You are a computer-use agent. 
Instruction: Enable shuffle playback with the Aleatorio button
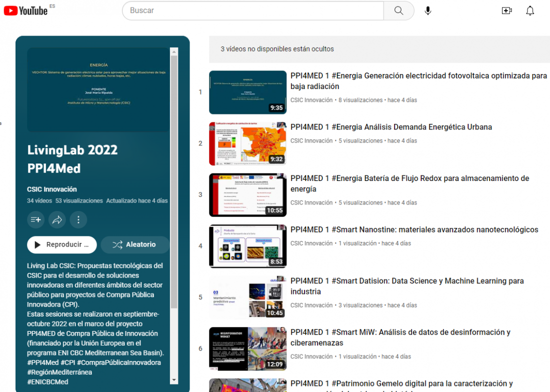coord(134,244)
